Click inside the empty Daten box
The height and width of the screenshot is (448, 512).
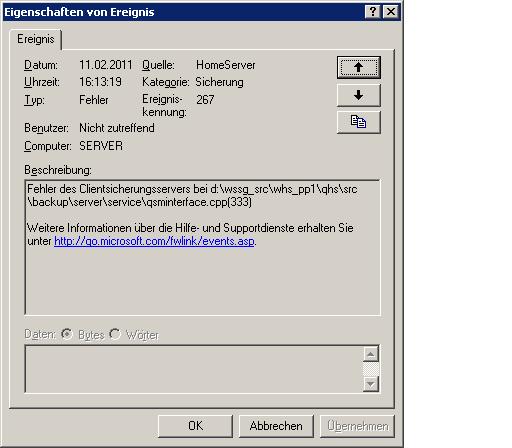tap(194, 369)
